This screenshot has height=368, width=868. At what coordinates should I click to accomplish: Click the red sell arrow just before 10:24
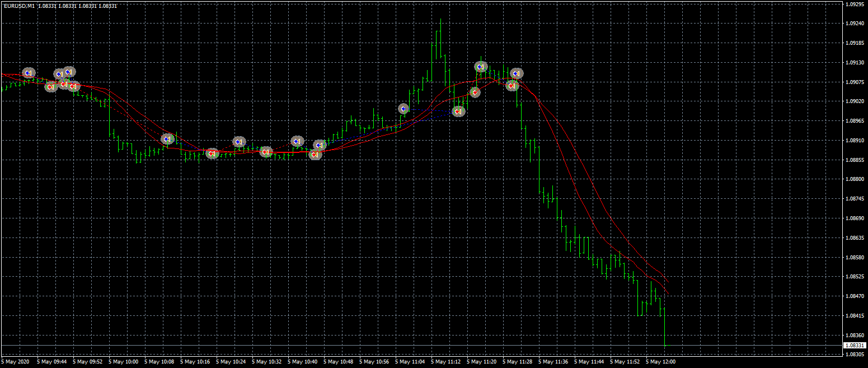(x=212, y=153)
